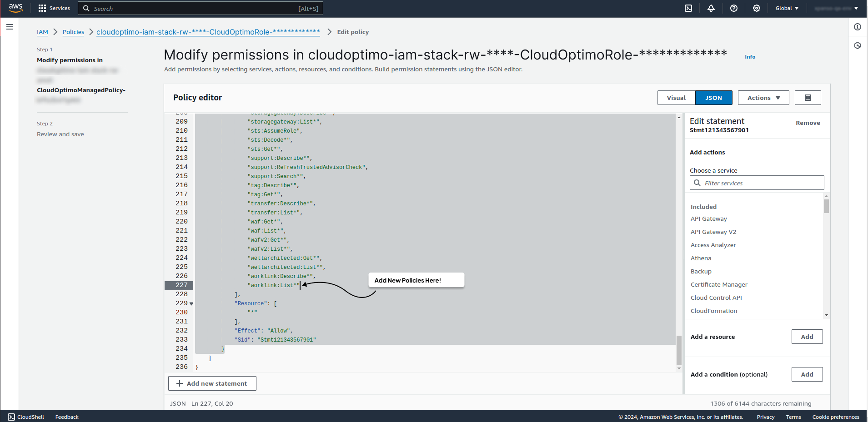The width and height of the screenshot is (868, 422).
Task: Open Privacy link in footer
Action: [766, 417]
